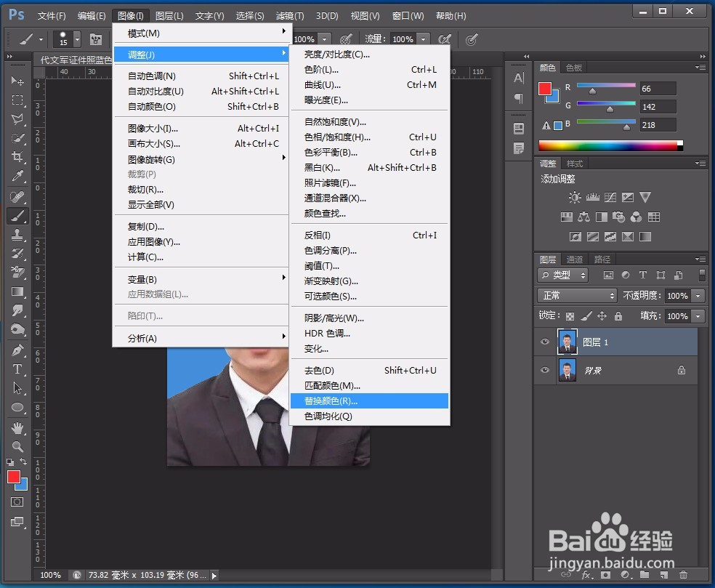The width and height of the screenshot is (715, 588).
Task: Open the layer blending mode dropdown showing 正常
Action: pyautogui.click(x=577, y=295)
